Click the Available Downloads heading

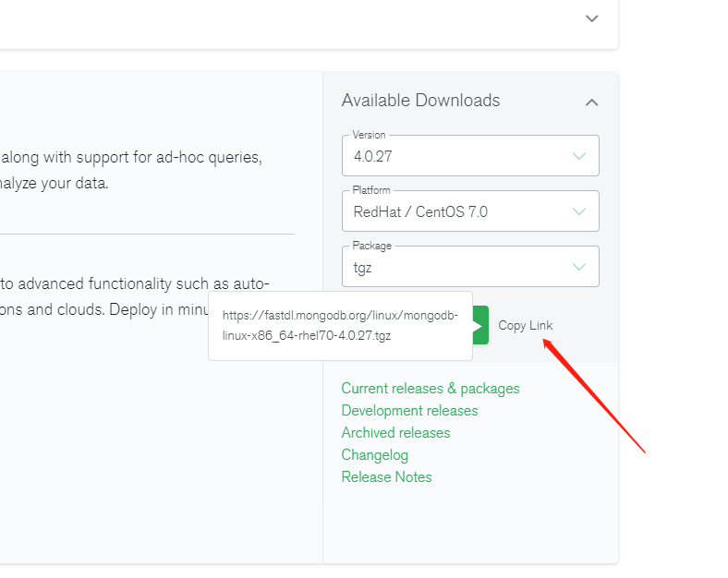420,101
